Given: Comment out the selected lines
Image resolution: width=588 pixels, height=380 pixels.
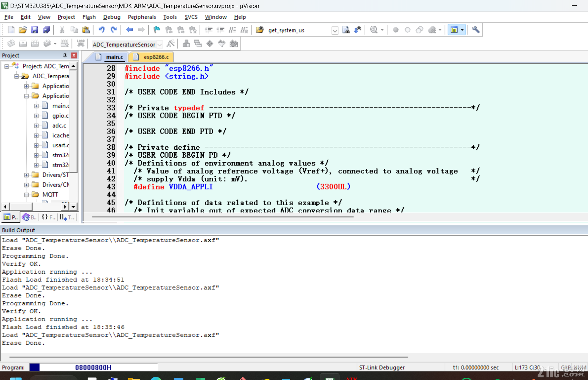Looking at the screenshot, I should [x=232, y=30].
